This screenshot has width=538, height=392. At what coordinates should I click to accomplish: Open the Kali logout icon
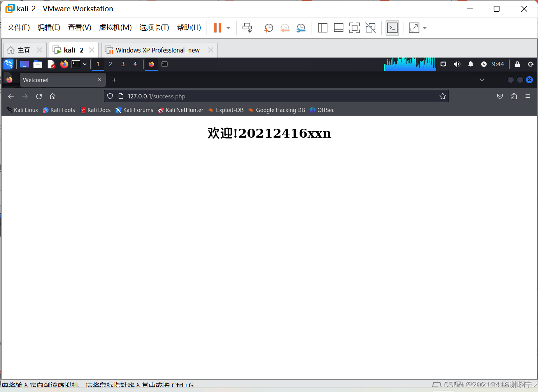531,64
